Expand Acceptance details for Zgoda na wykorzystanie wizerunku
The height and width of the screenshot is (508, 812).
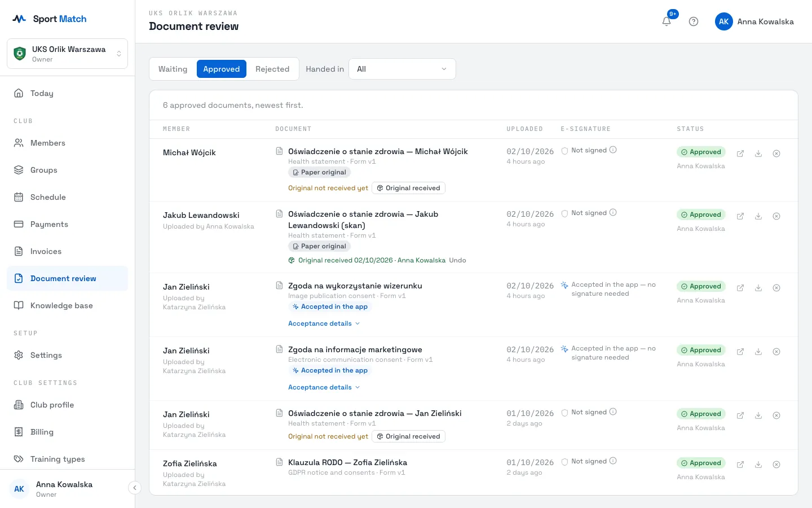pyautogui.click(x=324, y=323)
